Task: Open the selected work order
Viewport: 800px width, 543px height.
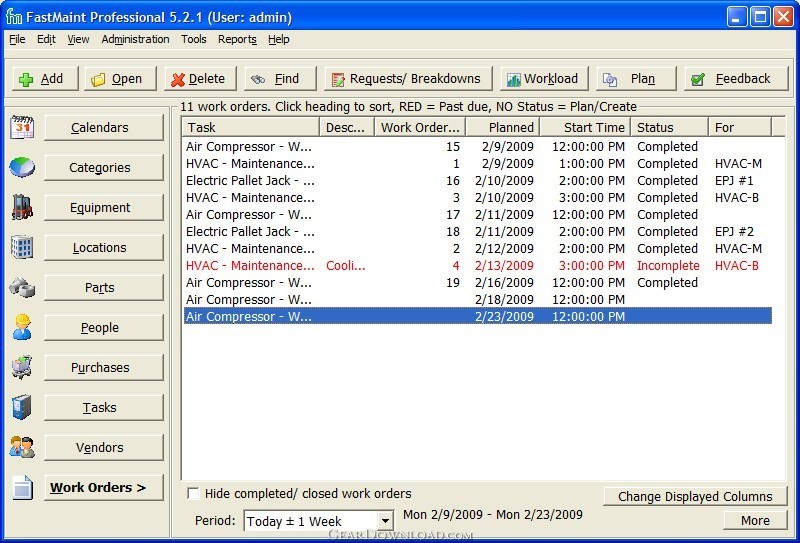Action: [x=120, y=79]
